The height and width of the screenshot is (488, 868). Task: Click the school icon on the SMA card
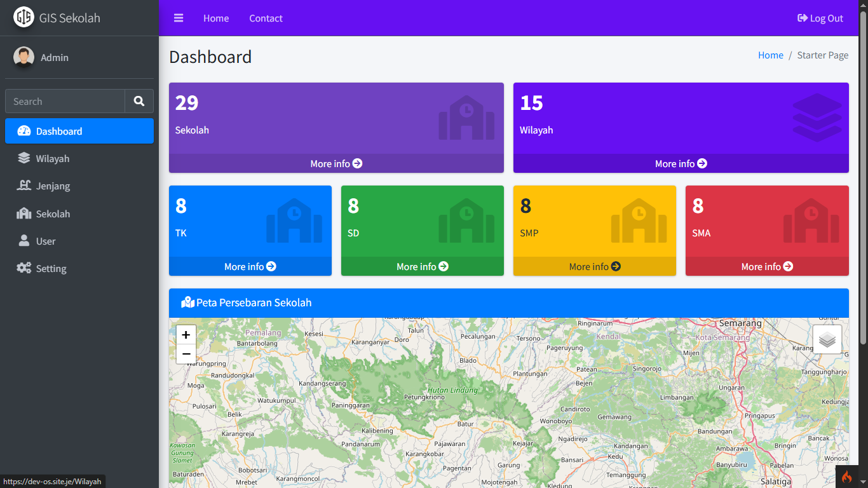pyautogui.click(x=811, y=220)
